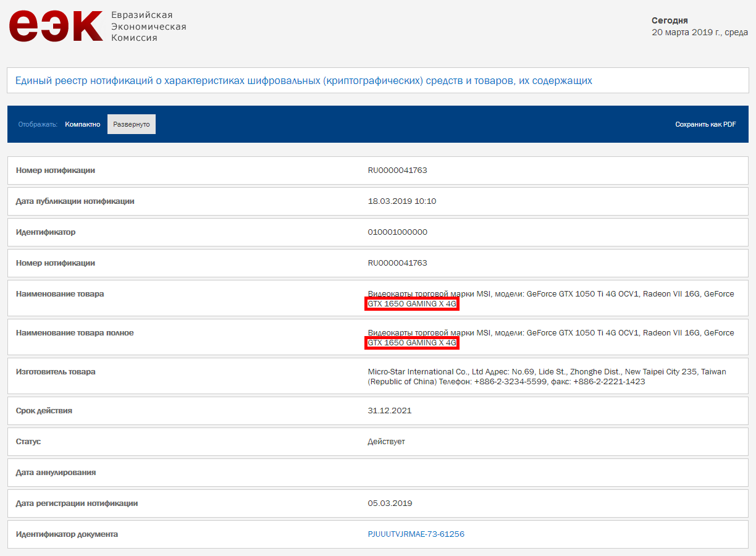
Task: Click the Micro-Star International manufacturer text
Action: pyautogui.click(x=547, y=377)
